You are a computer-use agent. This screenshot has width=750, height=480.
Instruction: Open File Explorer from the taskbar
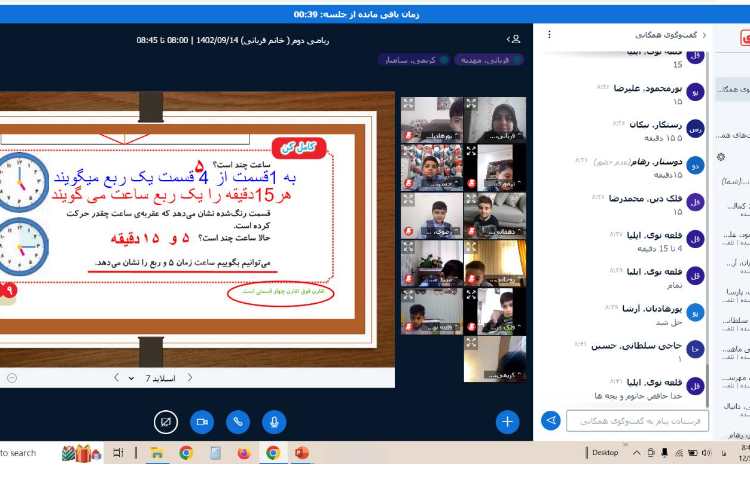click(x=156, y=453)
